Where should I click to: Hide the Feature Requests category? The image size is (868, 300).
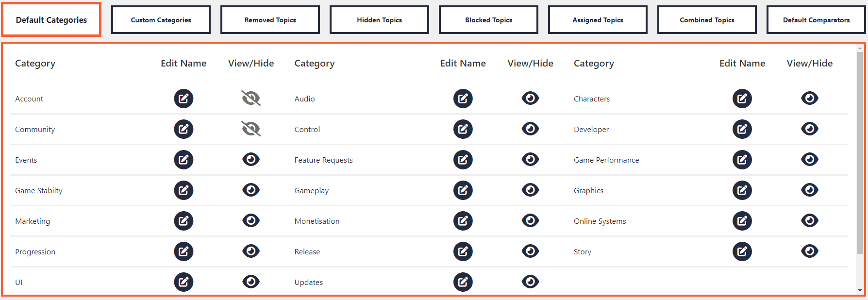pyautogui.click(x=530, y=159)
